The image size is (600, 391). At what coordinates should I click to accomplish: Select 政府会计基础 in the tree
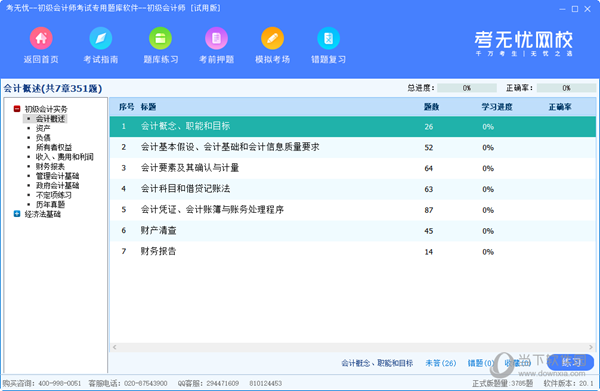(57, 186)
